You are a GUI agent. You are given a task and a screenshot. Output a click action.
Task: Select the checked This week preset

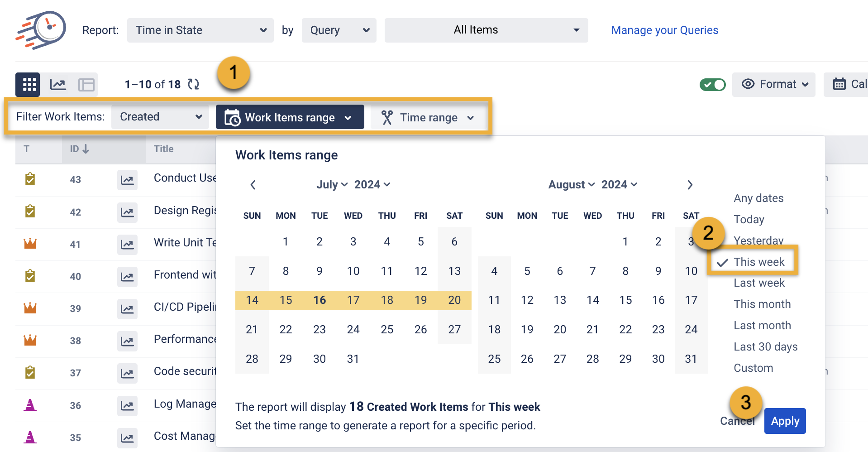click(758, 262)
